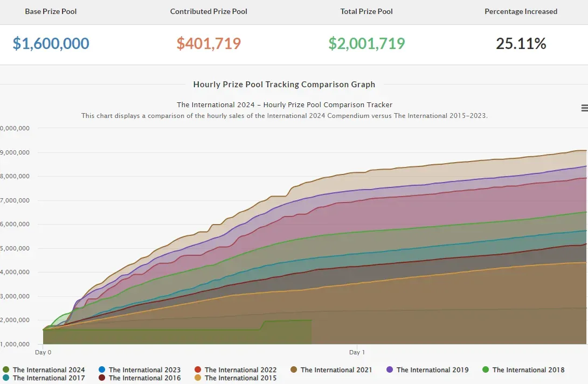
Task: Open the chart hamburger context menu
Action: 584,108
